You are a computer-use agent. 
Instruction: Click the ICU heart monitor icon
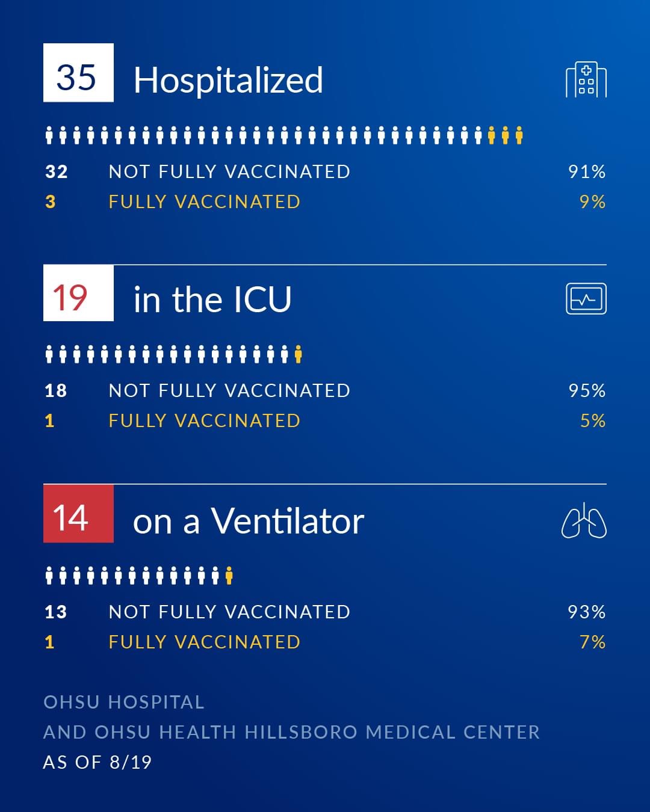[x=586, y=299]
